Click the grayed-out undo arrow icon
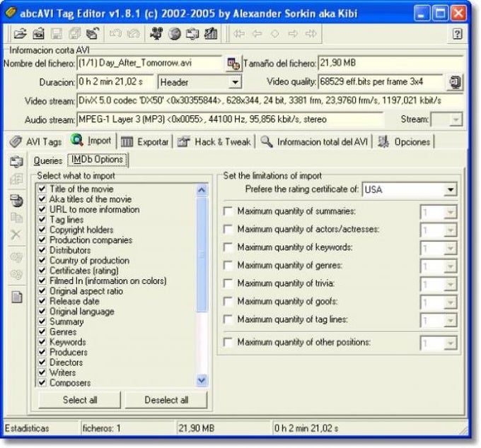481x448 pixels. [x=115, y=33]
